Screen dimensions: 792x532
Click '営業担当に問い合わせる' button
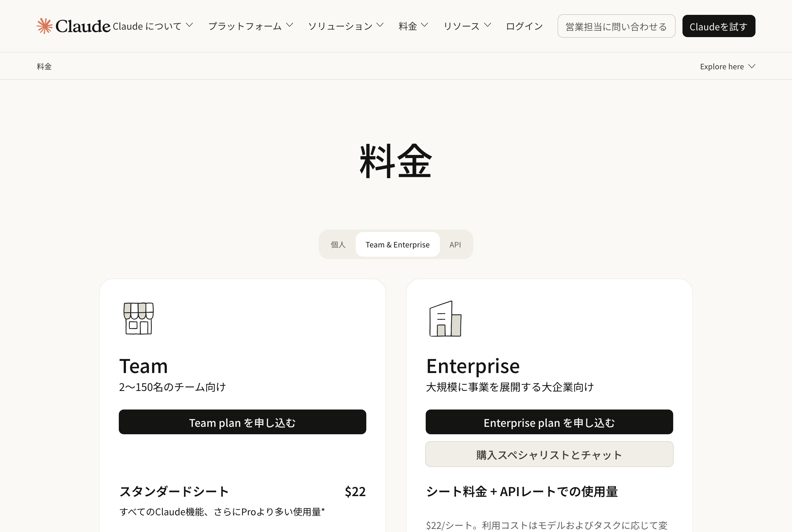point(616,26)
